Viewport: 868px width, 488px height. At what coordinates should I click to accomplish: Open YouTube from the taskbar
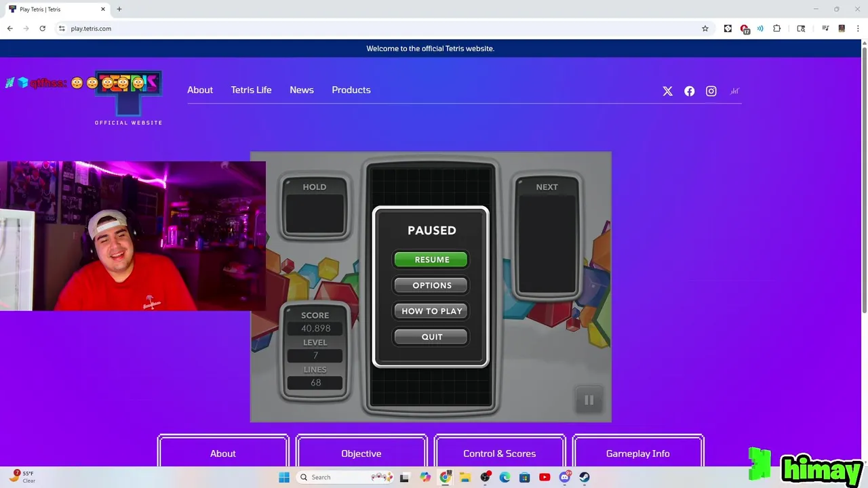[545, 477]
